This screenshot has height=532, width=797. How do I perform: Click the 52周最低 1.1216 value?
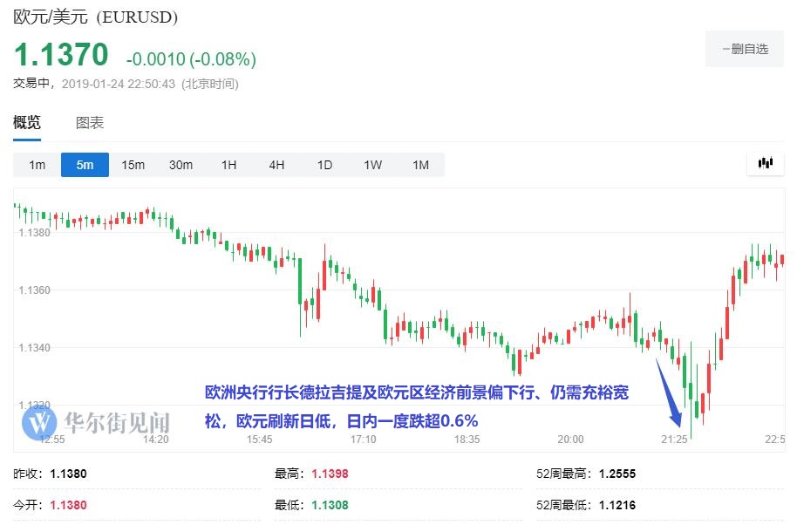[616, 505]
